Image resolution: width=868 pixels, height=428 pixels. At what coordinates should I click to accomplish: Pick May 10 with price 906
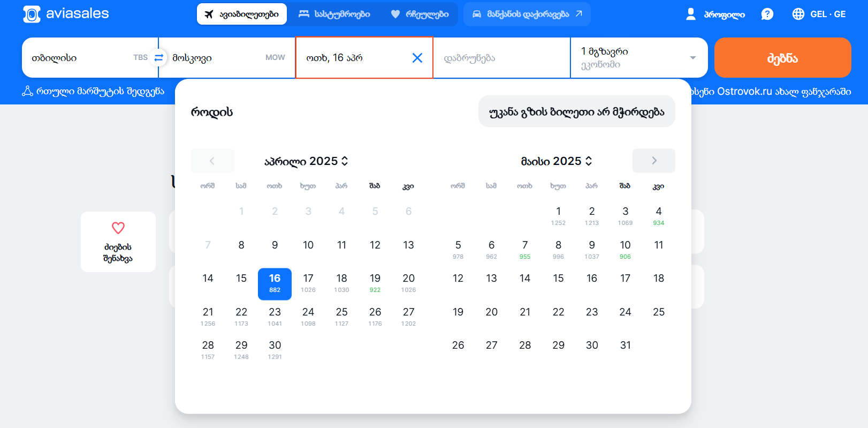coord(625,250)
